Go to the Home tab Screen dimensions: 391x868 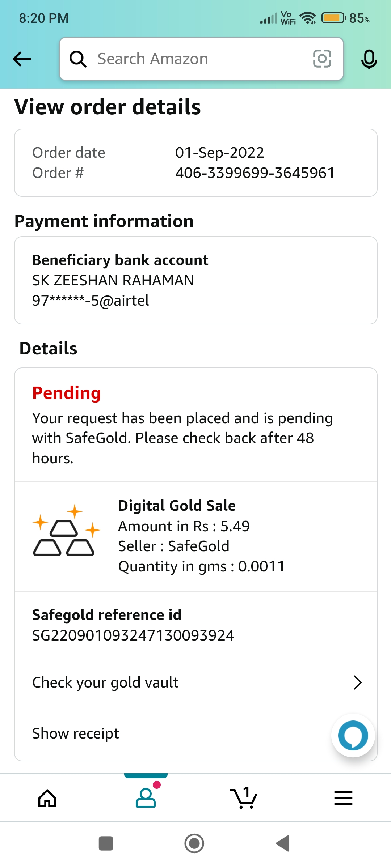[x=47, y=798]
